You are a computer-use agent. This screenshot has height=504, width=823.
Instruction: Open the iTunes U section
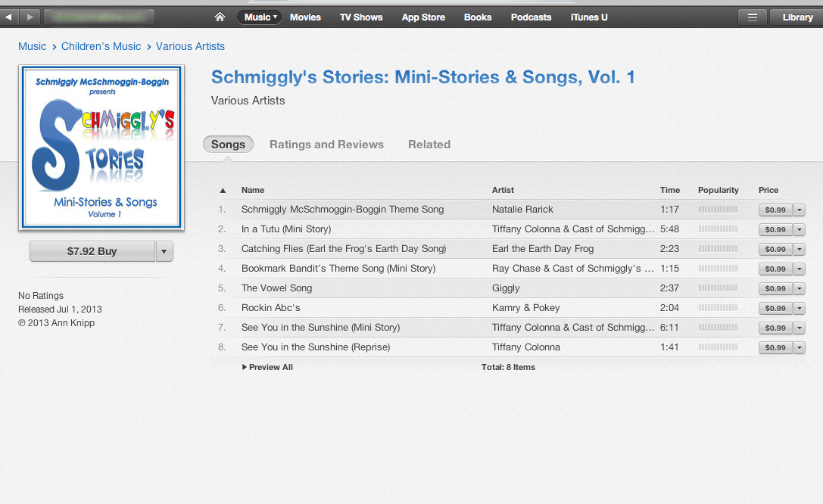point(589,17)
